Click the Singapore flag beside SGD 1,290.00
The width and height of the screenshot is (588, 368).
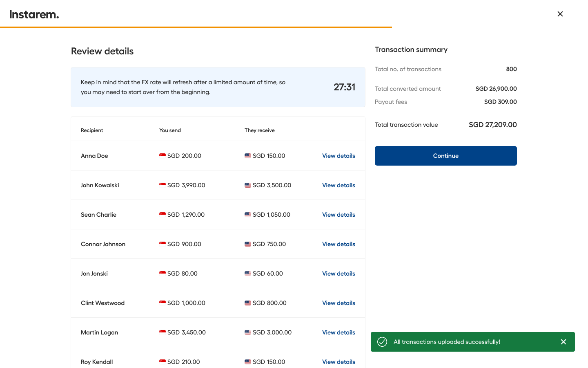tap(163, 215)
